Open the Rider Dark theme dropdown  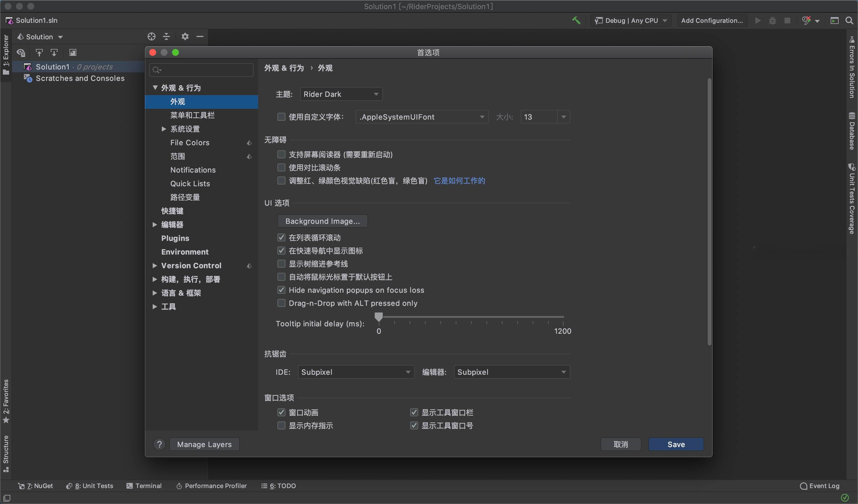[341, 94]
